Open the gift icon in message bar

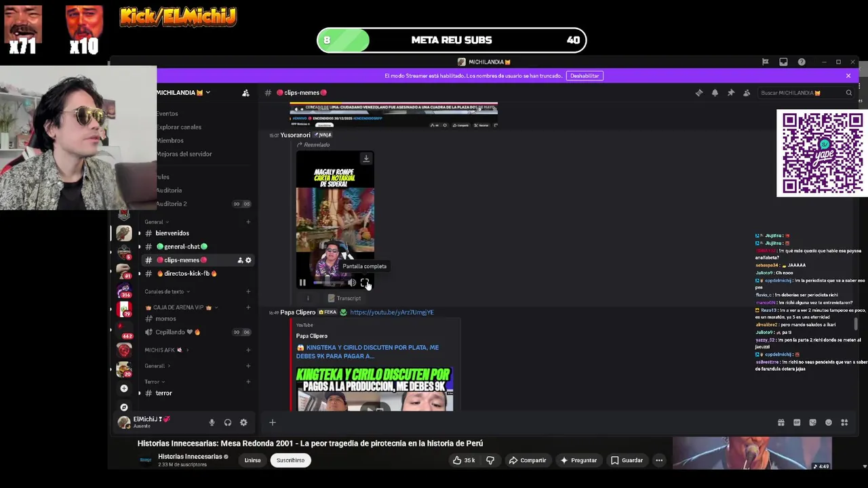click(x=781, y=422)
